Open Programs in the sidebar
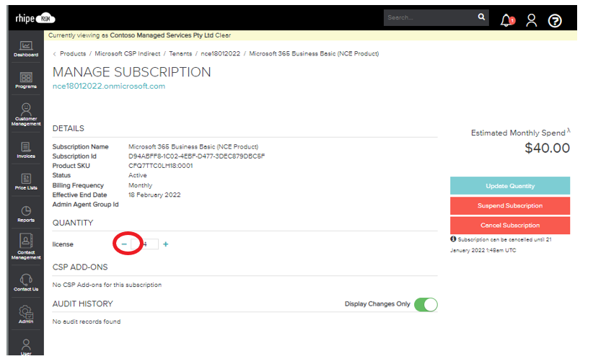This screenshot has width=593, height=364. [26, 81]
